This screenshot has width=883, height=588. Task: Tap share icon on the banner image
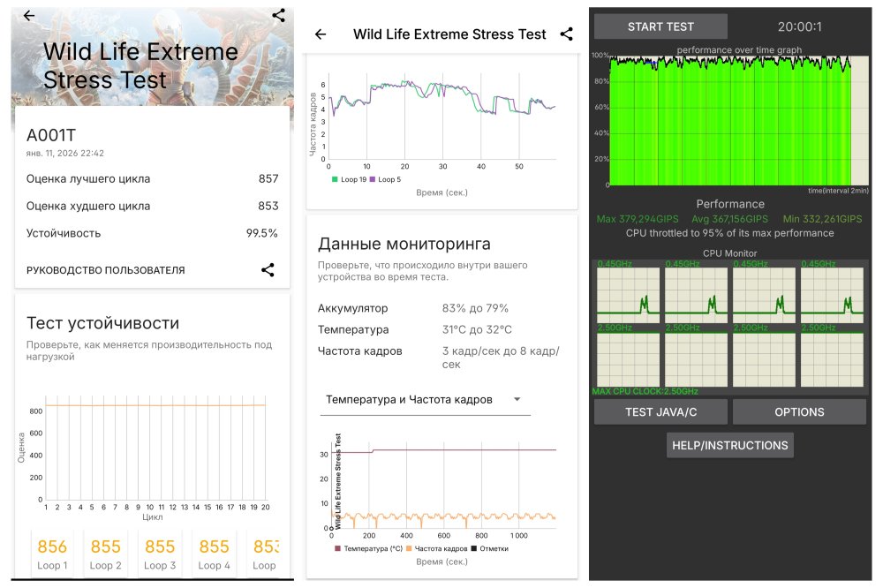point(278,15)
